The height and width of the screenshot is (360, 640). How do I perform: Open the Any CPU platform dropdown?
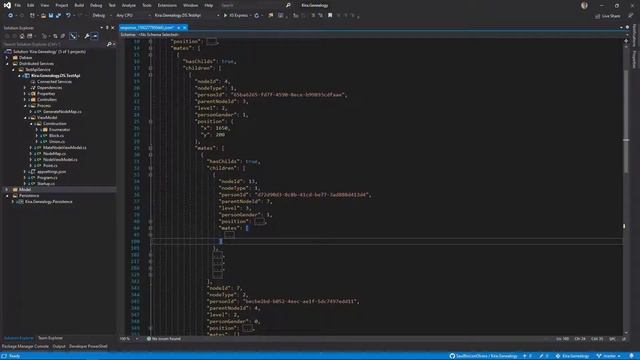coord(133,16)
